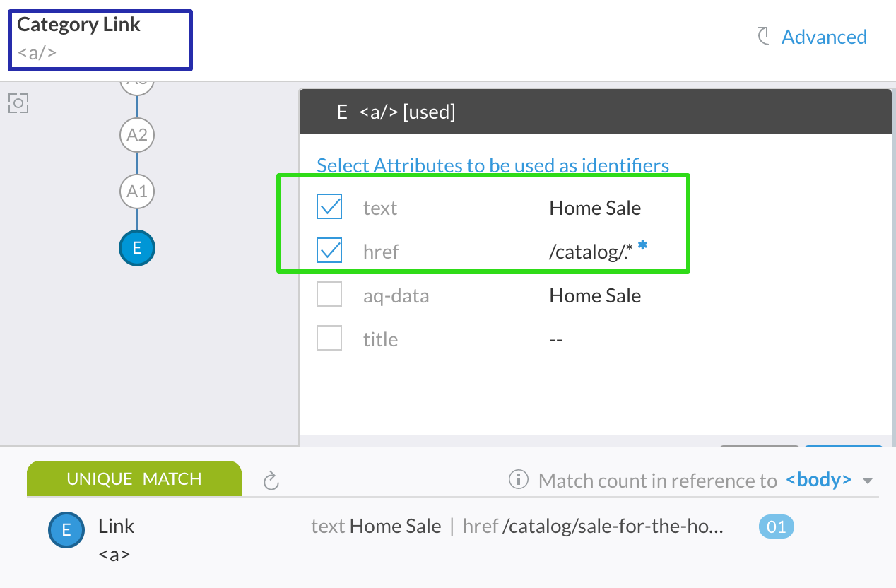
Task: Open the Advanced link
Action: pyautogui.click(x=824, y=37)
